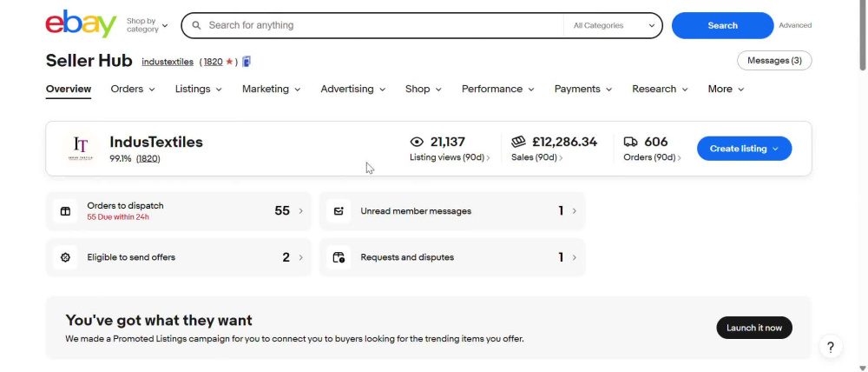Expand the Advertising menu
This screenshot has width=868, height=372.
353,90
